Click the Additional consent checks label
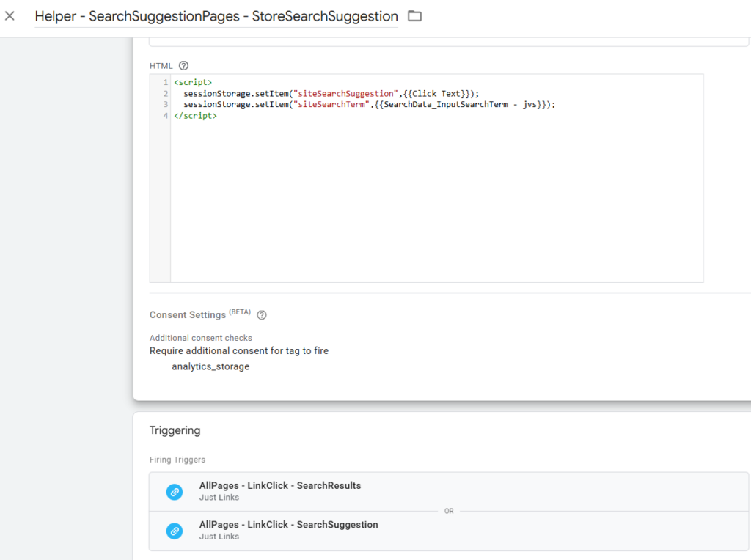The image size is (751, 560). (x=201, y=337)
